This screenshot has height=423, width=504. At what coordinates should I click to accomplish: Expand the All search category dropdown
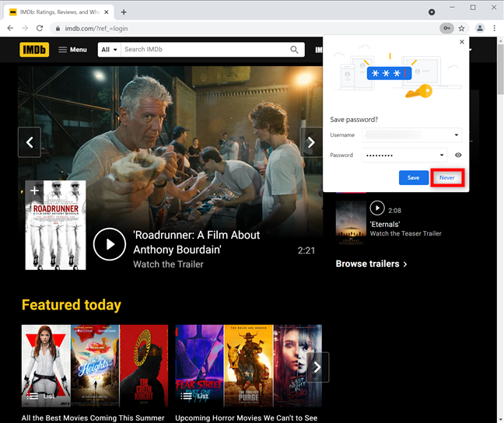(x=109, y=50)
